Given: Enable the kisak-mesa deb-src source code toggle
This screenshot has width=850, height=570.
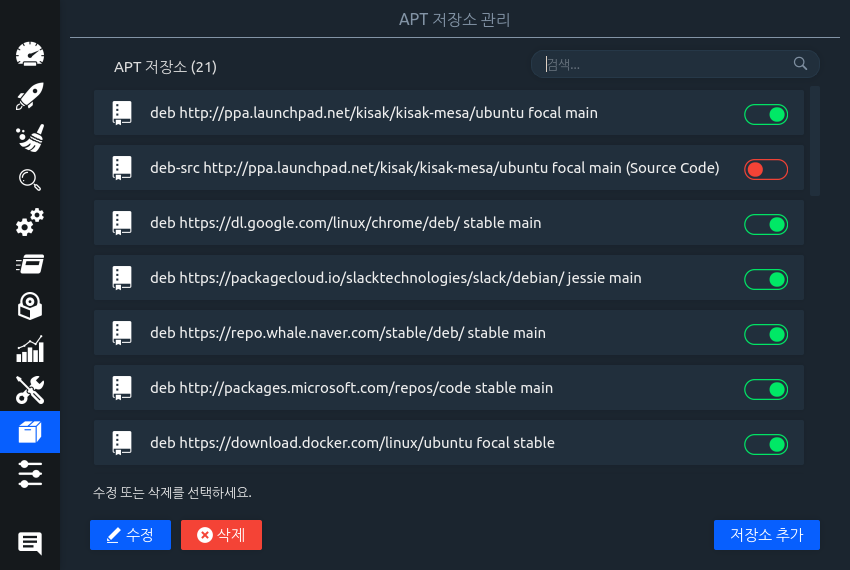Looking at the screenshot, I should click(x=765, y=169).
